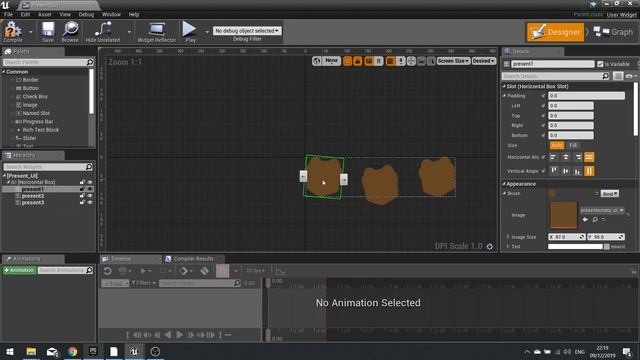Open the localization preview globe icon
This screenshot has height=360, width=640.
[317, 61]
